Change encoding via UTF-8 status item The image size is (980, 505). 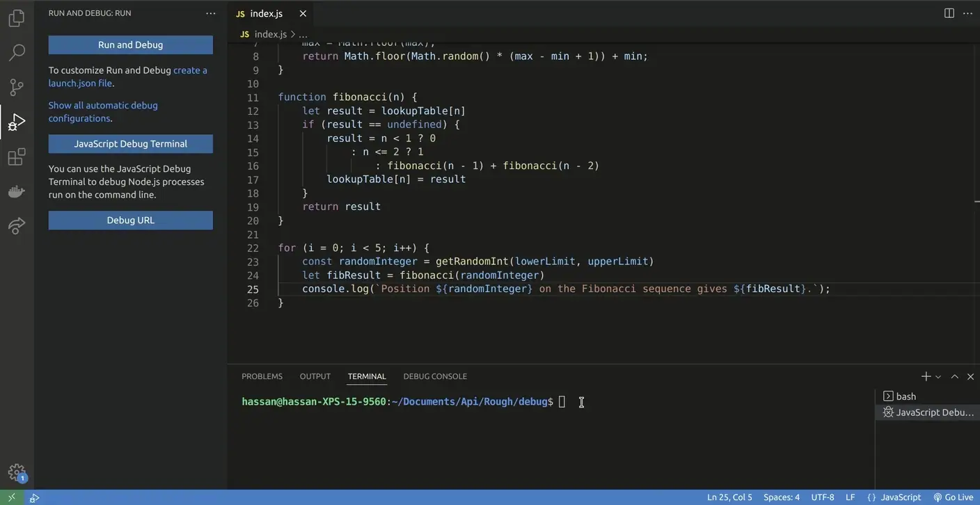[823, 497]
